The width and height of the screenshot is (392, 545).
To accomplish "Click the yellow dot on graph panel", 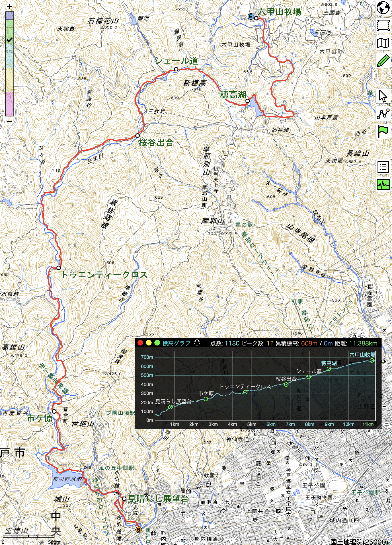I will 149,343.
